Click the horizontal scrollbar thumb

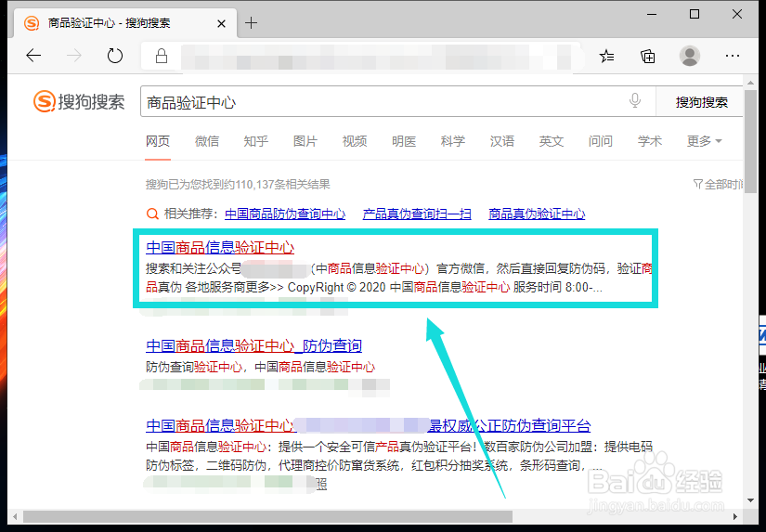coord(267,516)
